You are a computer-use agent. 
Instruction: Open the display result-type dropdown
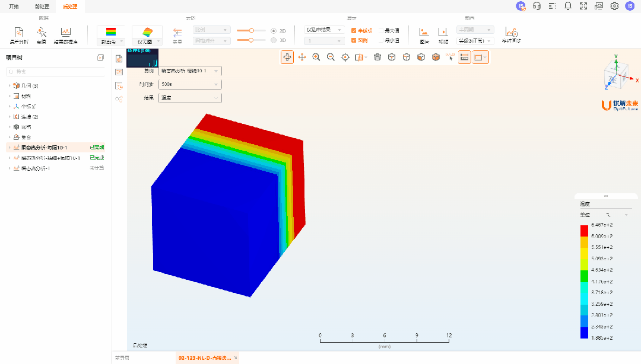323,30
